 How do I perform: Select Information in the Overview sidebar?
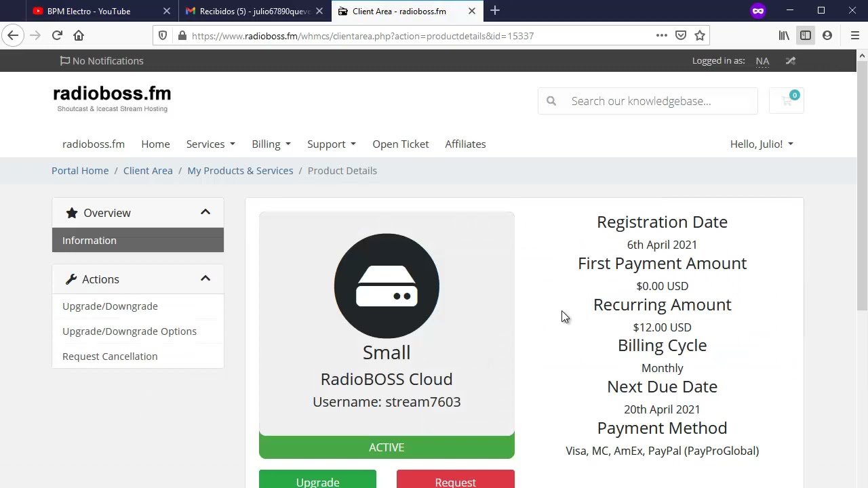(x=138, y=241)
